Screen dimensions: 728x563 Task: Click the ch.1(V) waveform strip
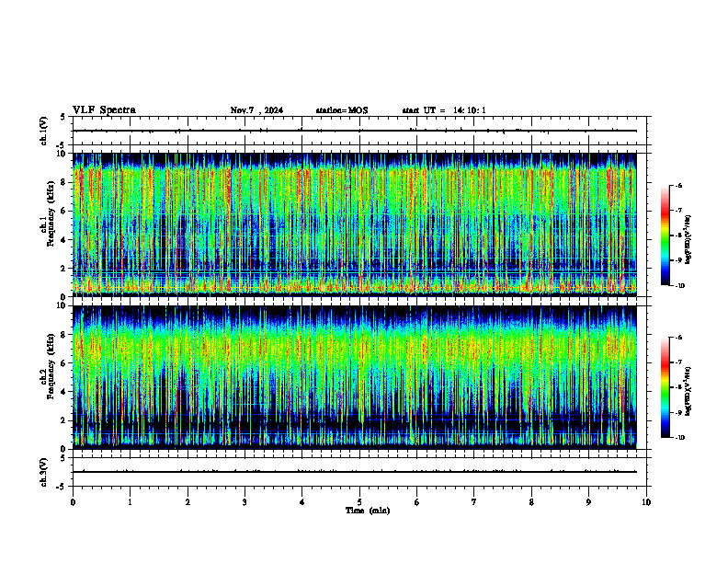(x=359, y=131)
